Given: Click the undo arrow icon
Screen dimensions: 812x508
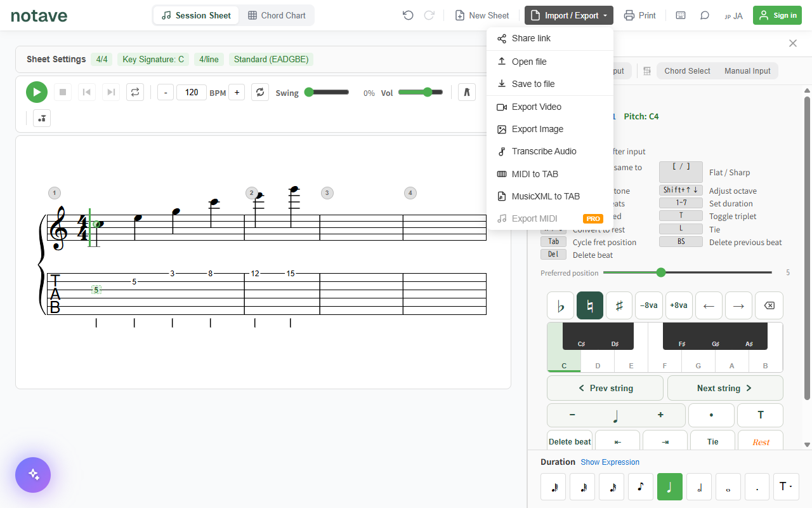Looking at the screenshot, I should coord(408,15).
